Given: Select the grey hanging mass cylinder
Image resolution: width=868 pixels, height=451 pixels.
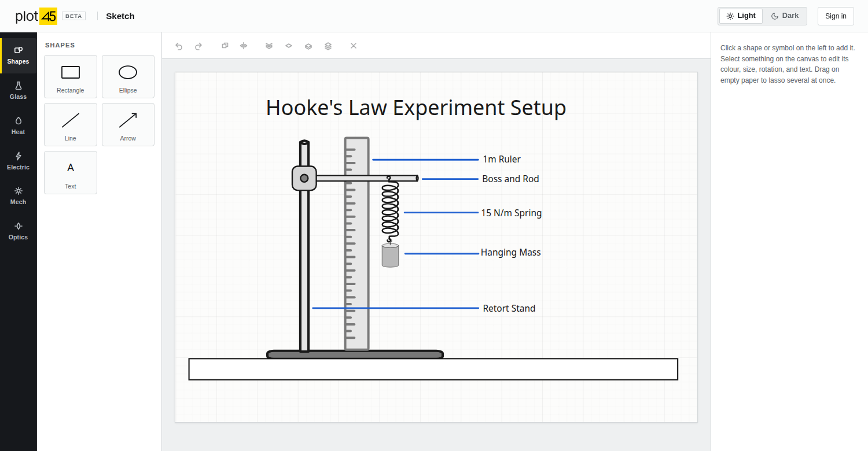Looking at the screenshot, I should [x=390, y=255].
